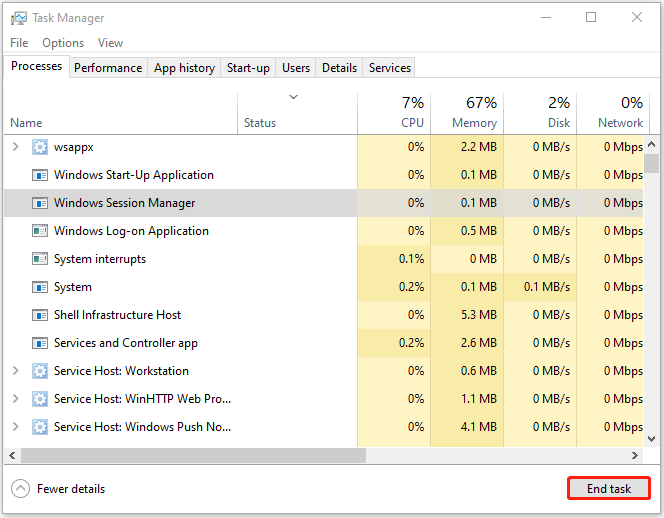Switch to the Services tab
The height and width of the screenshot is (518, 664).
(390, 68)
